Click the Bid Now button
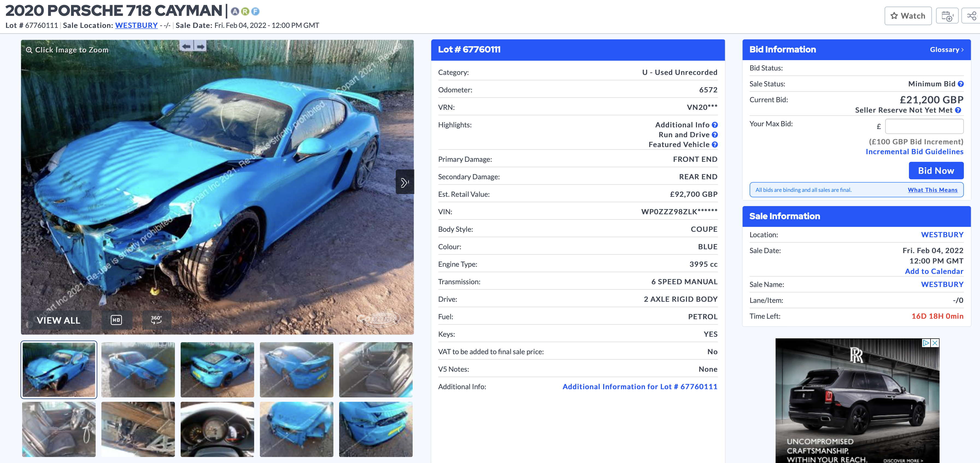The height and width of the screenshot is (463, 980). (936, 171)
